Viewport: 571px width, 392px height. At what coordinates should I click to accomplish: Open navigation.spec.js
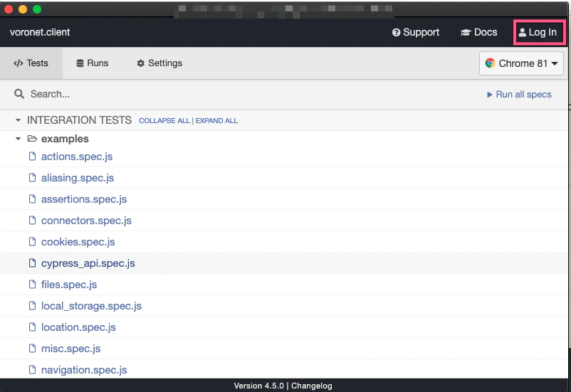click(x=84, y=370)
